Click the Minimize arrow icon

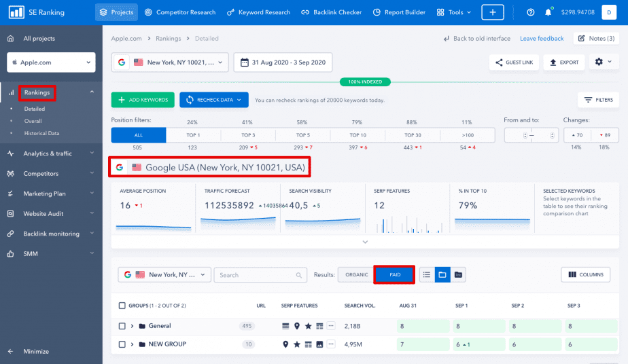pos(10,352)
